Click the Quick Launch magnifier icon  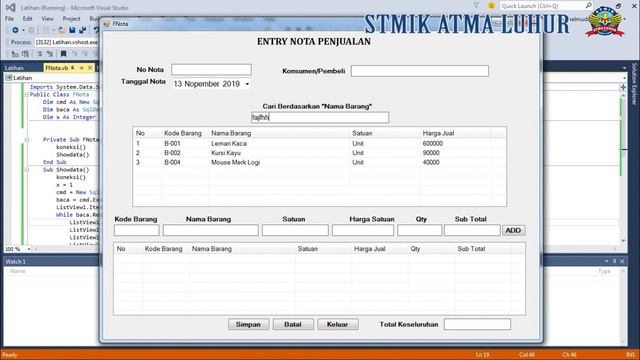588,5
